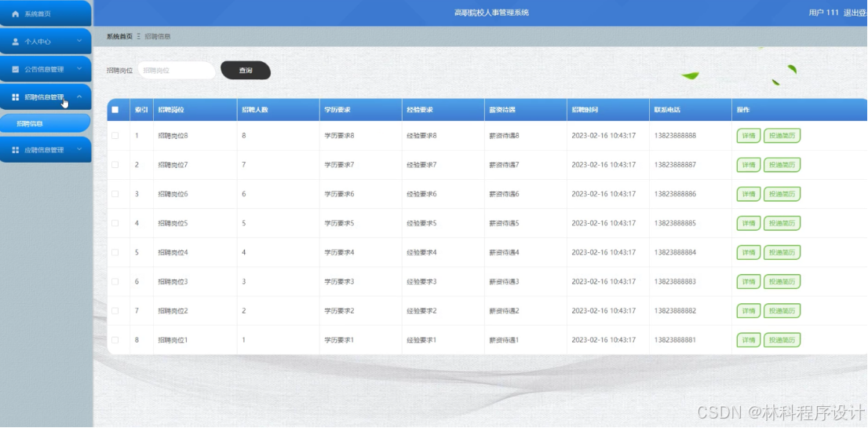Click 投递简历 button for 招聘岗位7
Viewport: 868px width, 428px height.
(782, 165)
